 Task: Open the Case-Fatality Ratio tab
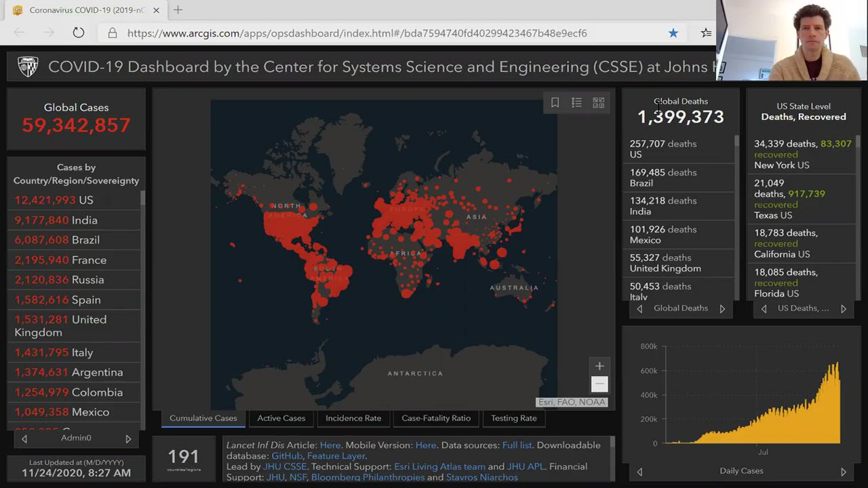tap(436, 418)
